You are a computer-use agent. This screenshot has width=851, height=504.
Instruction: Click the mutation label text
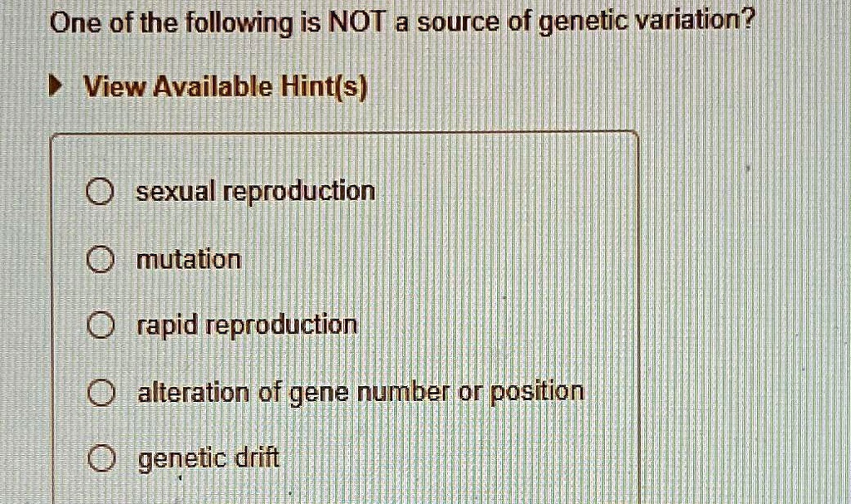(x=188, y=260)
